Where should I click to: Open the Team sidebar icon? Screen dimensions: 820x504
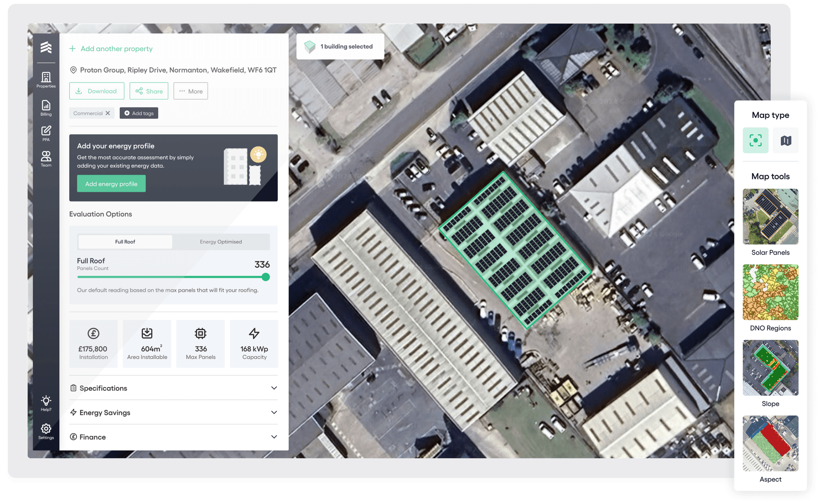(x=46, y=158)
